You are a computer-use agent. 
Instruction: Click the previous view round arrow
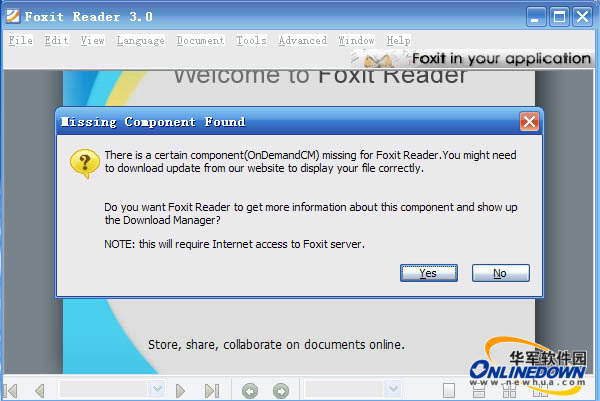tap(250, 391)
